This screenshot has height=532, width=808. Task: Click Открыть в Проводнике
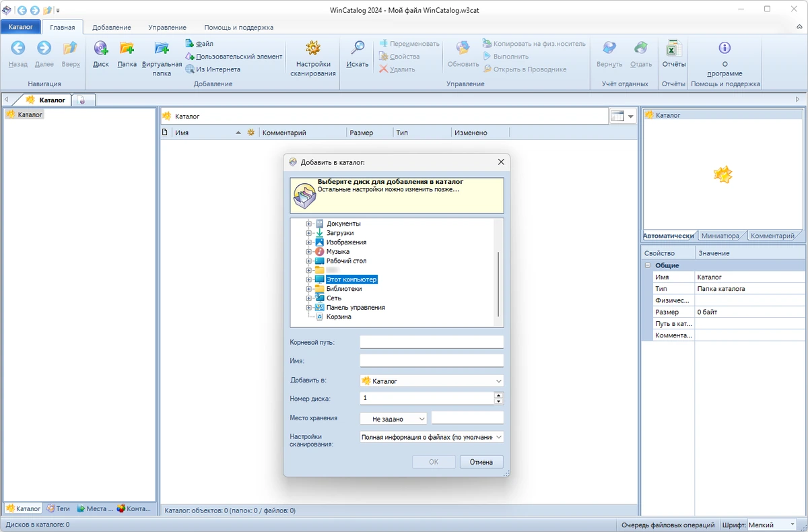(x=525, y=69)
